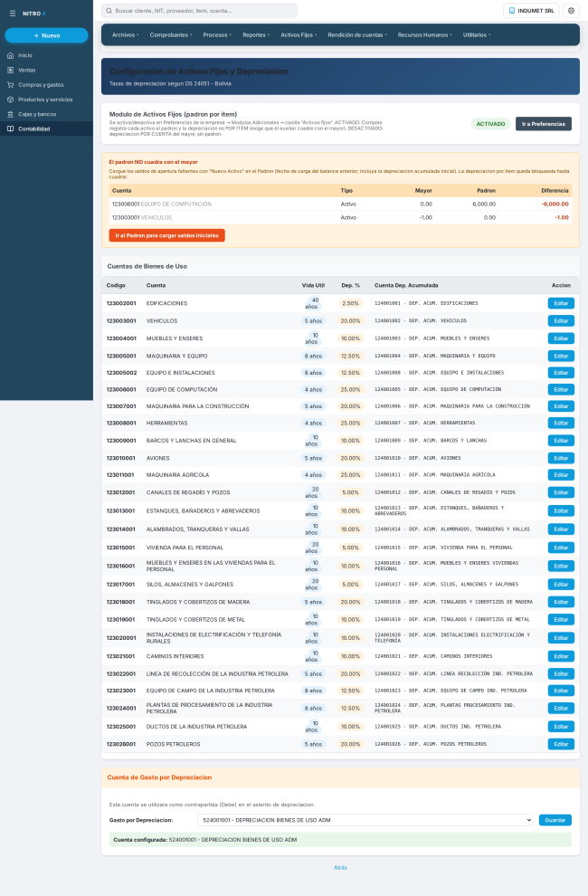Click the ACTIVADO status badge

coord(490,124)
